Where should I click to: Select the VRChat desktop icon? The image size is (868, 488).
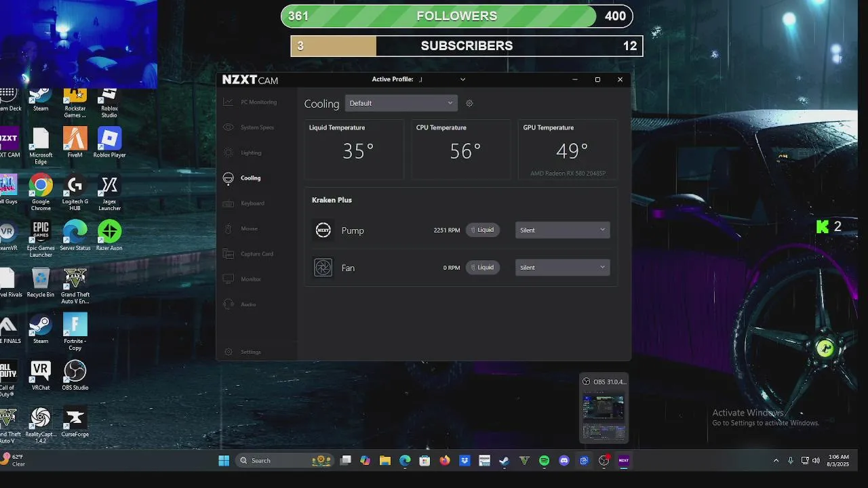click(x=41, y=375)
